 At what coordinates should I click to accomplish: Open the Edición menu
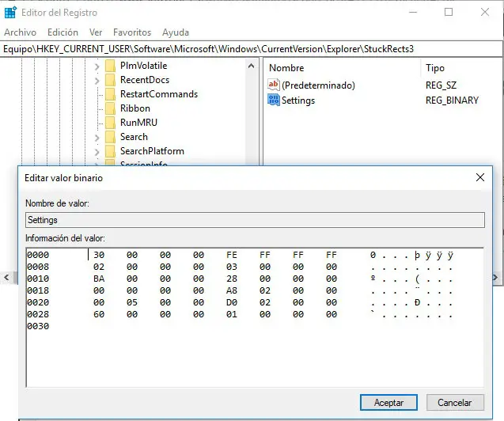pos(63,32)
